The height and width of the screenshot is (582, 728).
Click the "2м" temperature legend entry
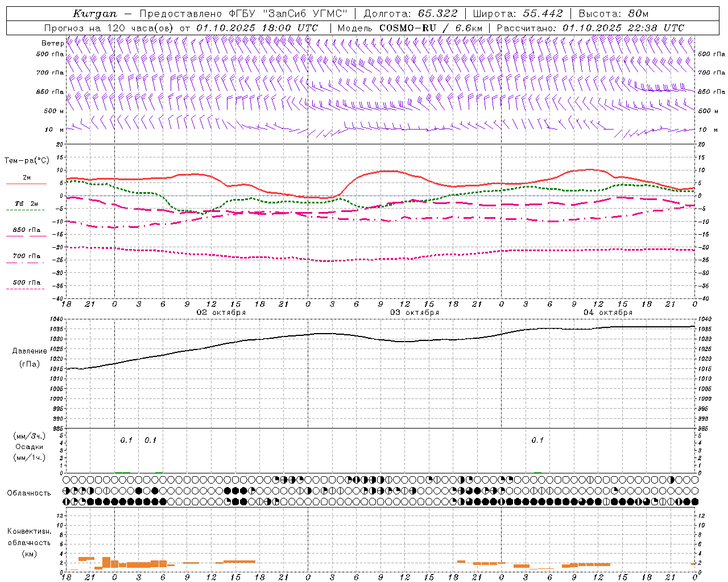27,177
